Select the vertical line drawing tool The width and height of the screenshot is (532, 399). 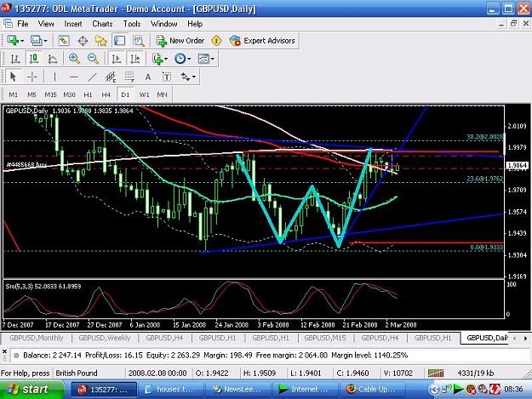(x=54, y=77)
